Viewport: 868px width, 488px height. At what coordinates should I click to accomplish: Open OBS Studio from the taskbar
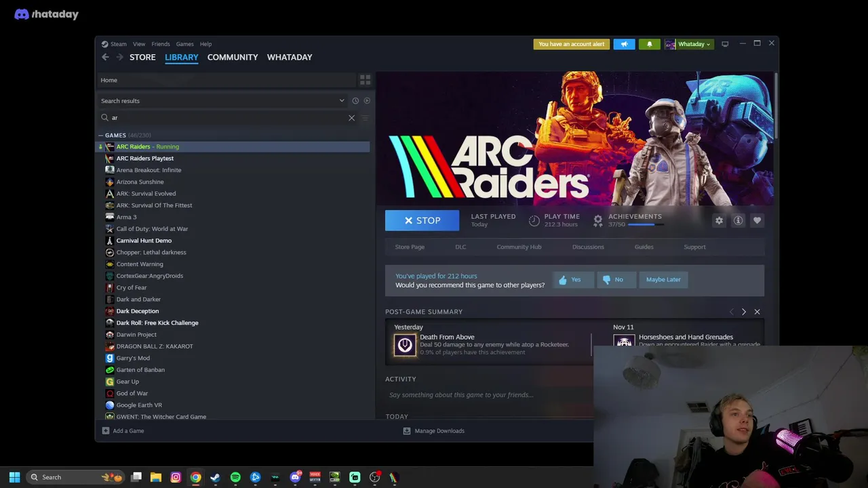tap(374, 477)
